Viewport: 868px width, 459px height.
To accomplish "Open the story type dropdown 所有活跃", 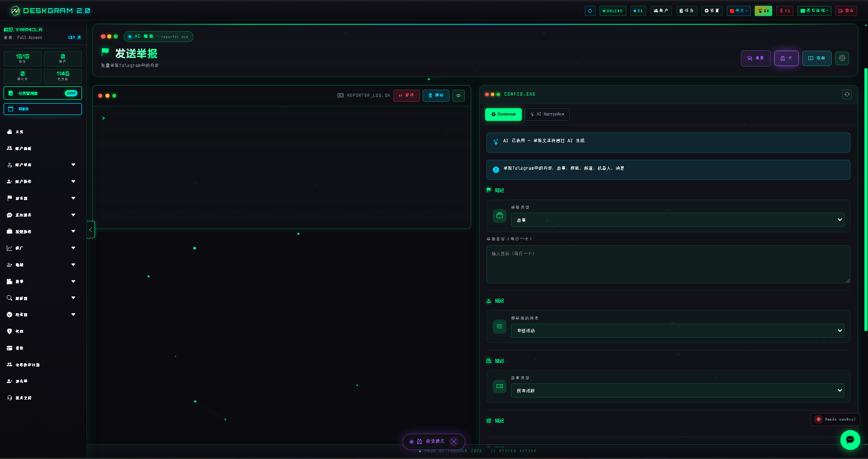I will coord(677,390).
